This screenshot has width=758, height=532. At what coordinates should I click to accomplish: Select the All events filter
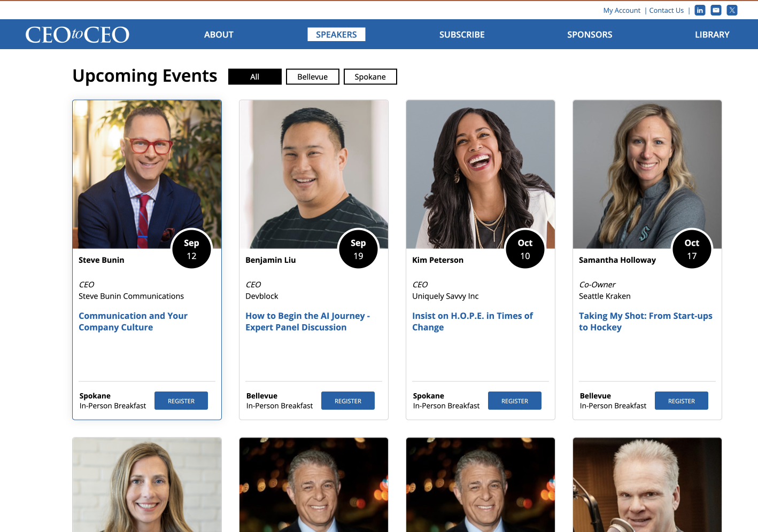point(255,77)
